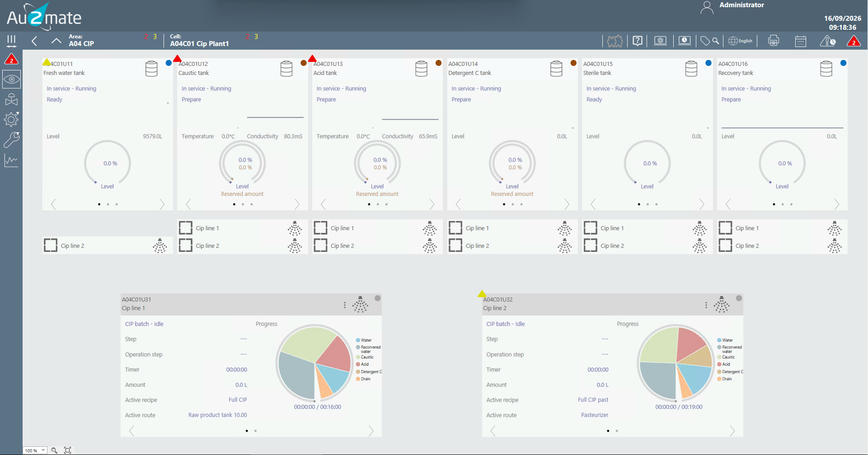Go to previous page of Sterile tank card
Image resolution: width=868 pixels, height=455 pixels.
[x=593, y=204]
